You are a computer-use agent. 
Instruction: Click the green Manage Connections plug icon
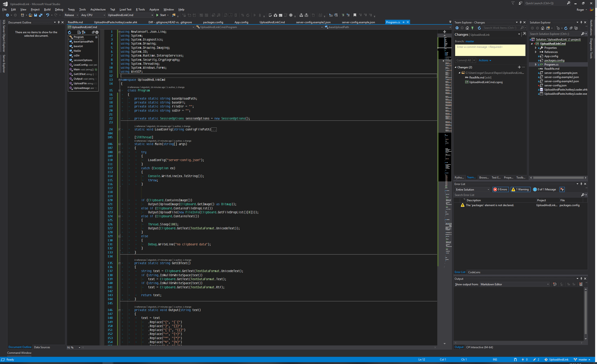(x=472, y=28)
